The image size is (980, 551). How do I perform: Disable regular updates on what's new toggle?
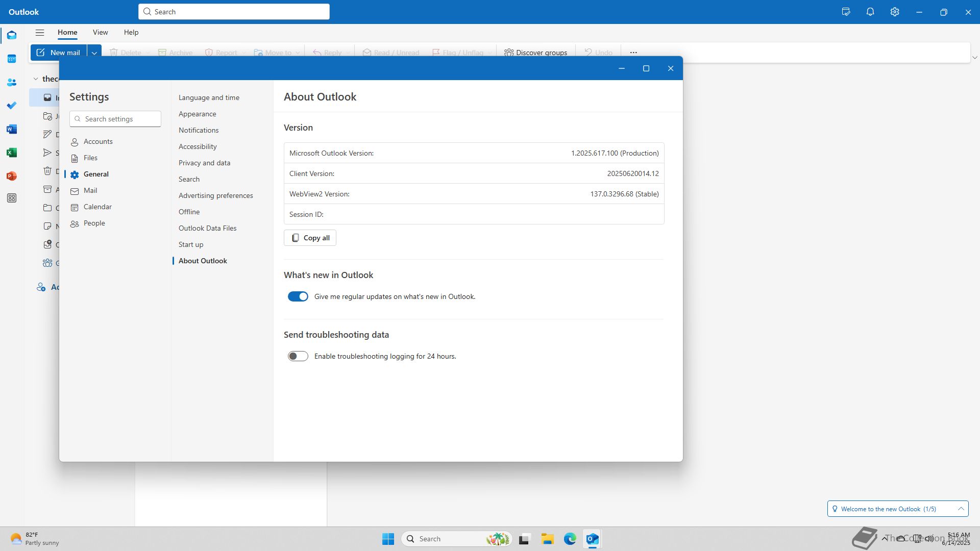click(298, 296)
